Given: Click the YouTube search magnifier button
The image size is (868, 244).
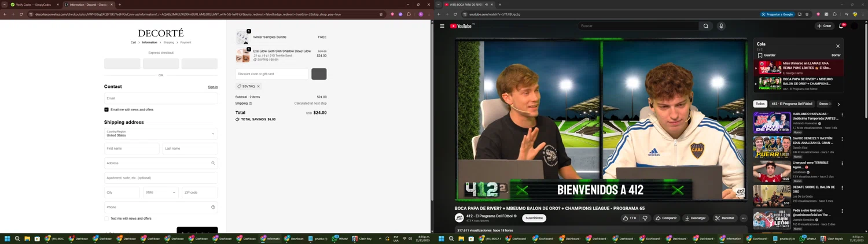Looking at the screenshot, I should coord(706,26).
